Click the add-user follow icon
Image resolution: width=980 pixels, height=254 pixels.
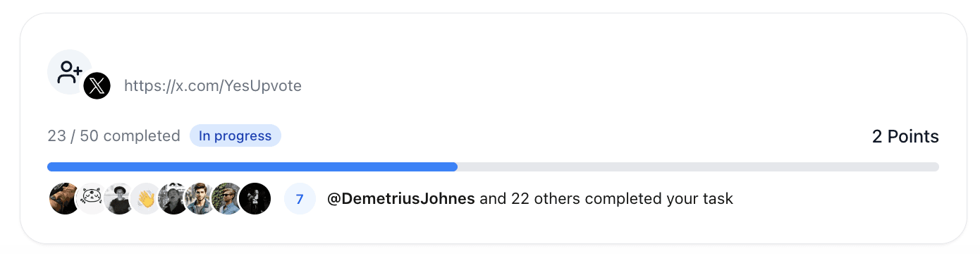(x=70, y=72)
